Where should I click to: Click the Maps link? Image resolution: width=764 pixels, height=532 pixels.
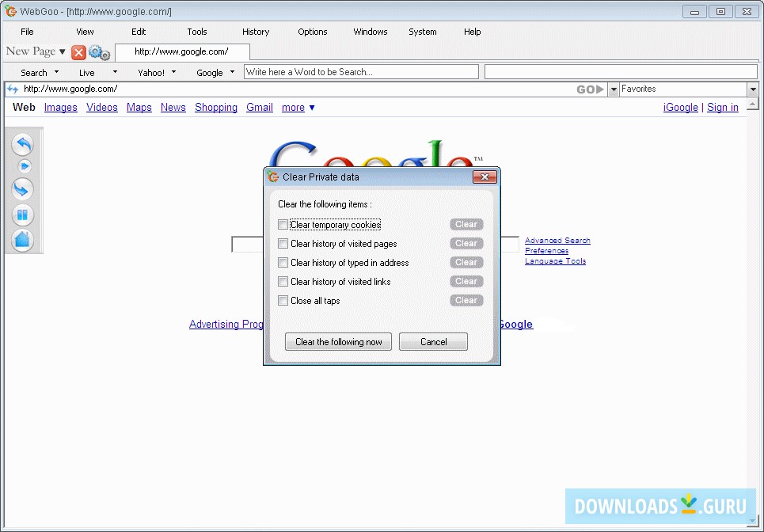click(139, 107)
